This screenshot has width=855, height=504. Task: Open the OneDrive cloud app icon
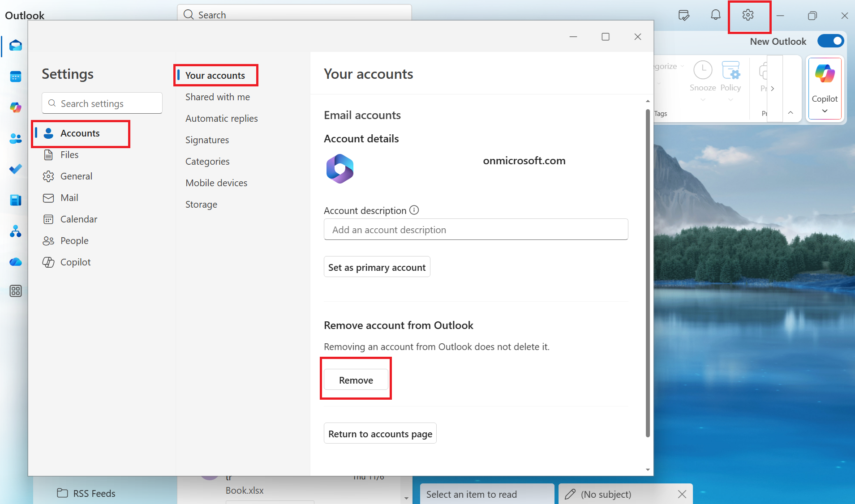click(16, 262)
